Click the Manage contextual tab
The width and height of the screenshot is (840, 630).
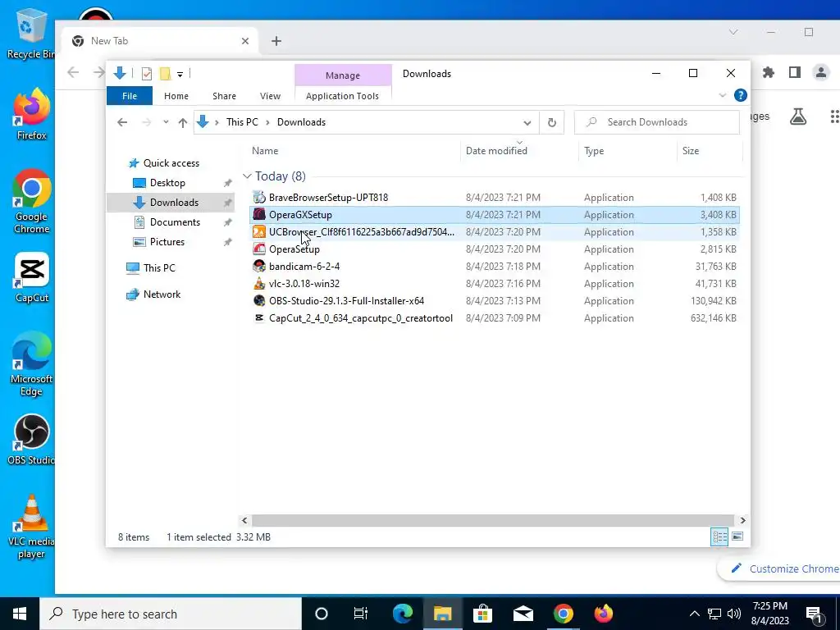(343, 75)
